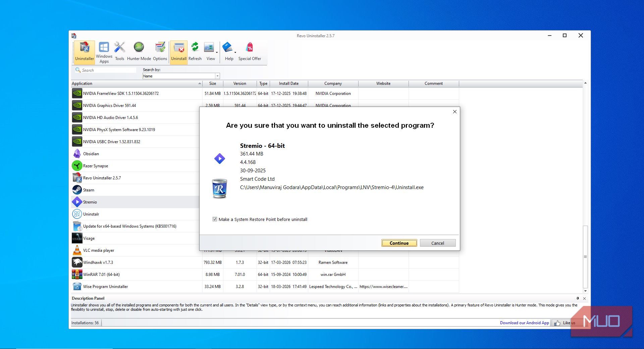The height and width of the screenshot is (349, 644).
Task: Click the Revo title bar app icon
Action: [74, 36]
